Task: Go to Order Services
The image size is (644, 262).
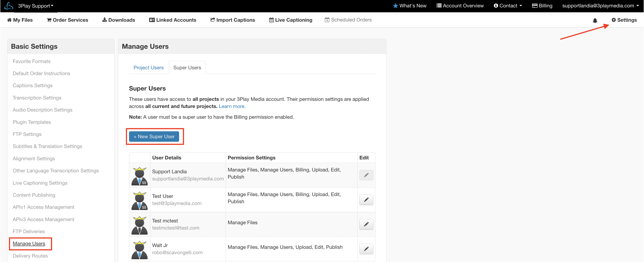Action: pyautogui.click(x=68, y=20)
